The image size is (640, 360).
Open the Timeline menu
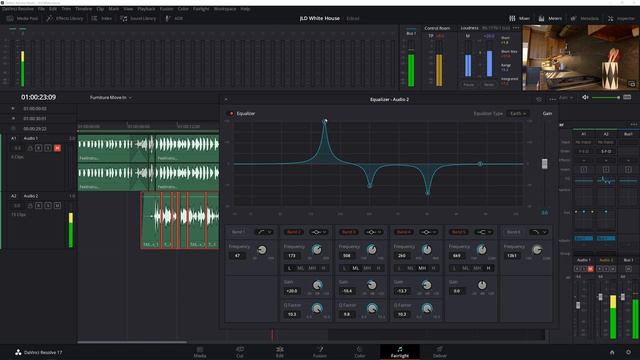tap(83, 9)
